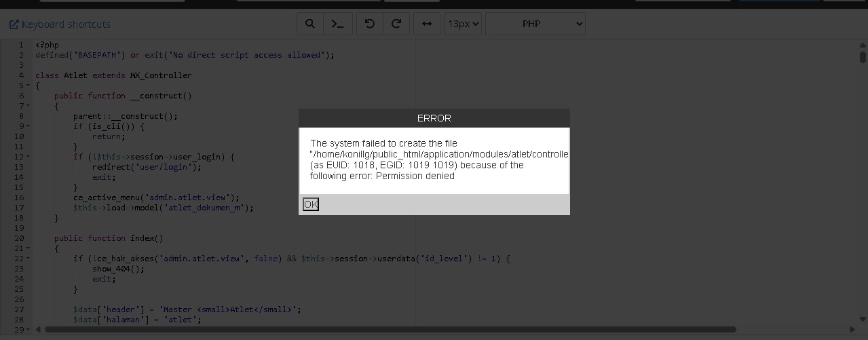Click the search magnifier icon in toolbar
The image size is (868, 340).
[310, 24]
